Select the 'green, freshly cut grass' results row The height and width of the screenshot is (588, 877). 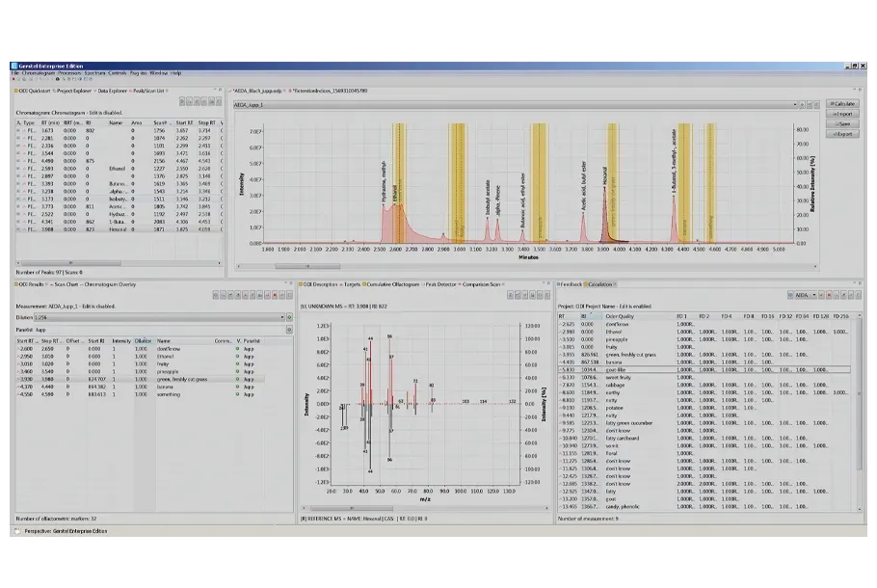(182, 380)
